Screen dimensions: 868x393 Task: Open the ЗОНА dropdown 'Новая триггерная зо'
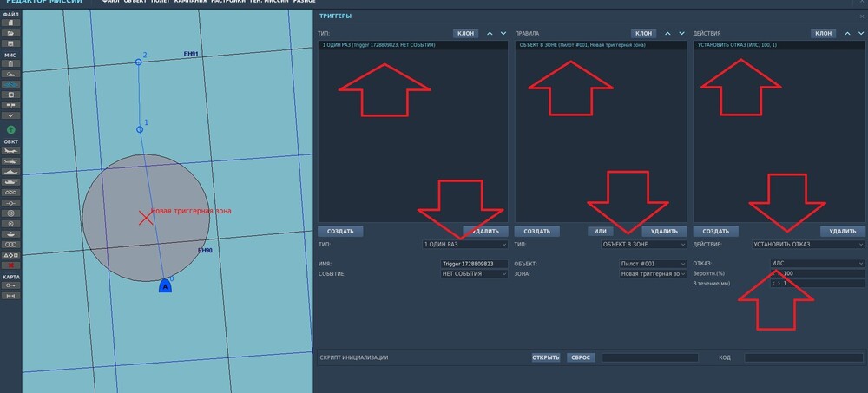654,273
